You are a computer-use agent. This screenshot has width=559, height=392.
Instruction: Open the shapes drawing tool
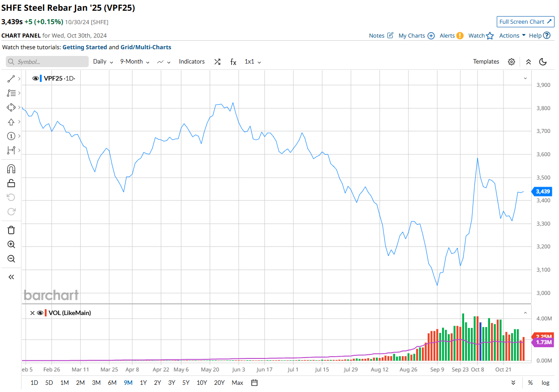(x=10, y=107)
